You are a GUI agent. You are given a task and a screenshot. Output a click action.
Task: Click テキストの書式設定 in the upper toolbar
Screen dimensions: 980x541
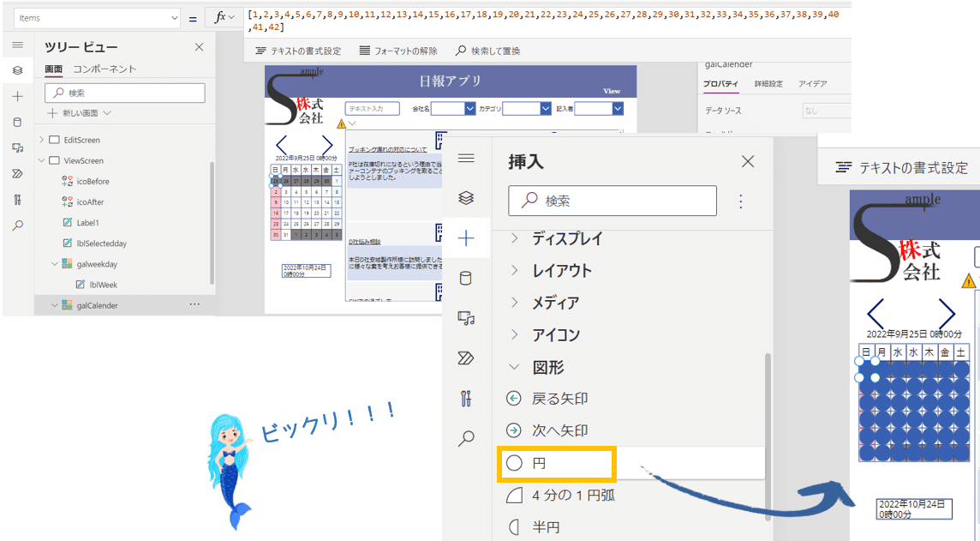pyautogui.click(x=299, y=51)
